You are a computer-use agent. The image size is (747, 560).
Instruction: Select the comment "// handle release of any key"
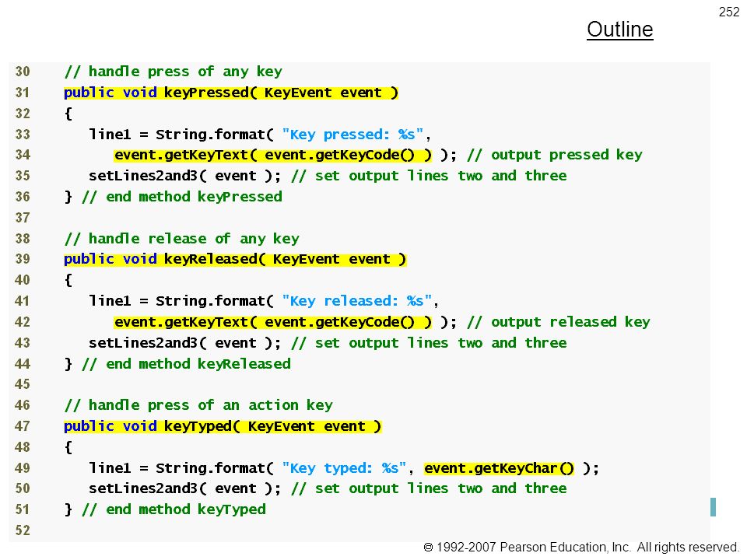(181, 239)
